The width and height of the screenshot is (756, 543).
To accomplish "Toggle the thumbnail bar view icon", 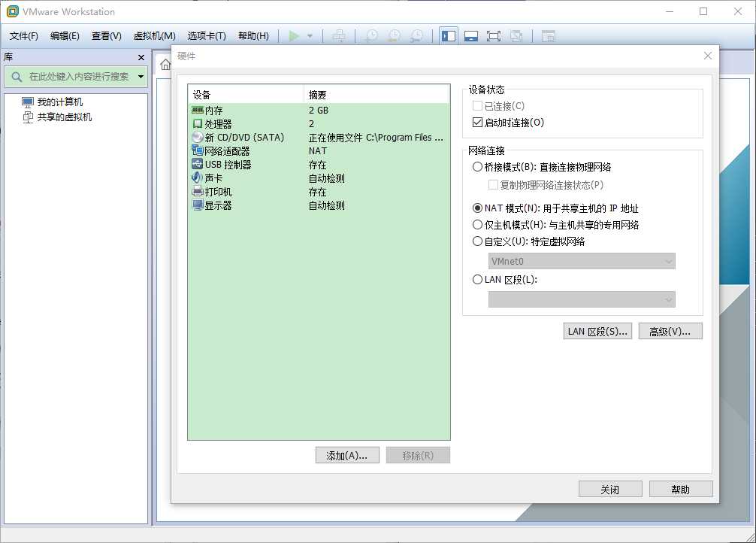I will 471,36.
